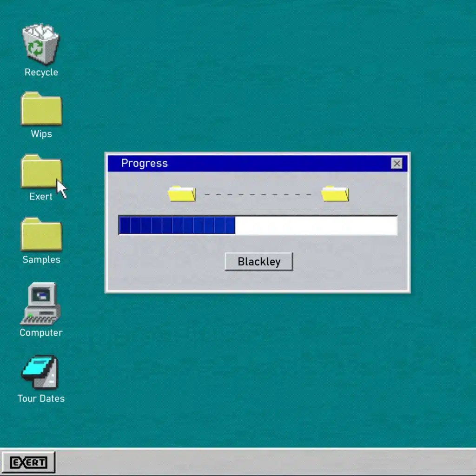Click the dashed transfer line between folders
This screenshot has width=476, height=476.
tap(258, 194)
